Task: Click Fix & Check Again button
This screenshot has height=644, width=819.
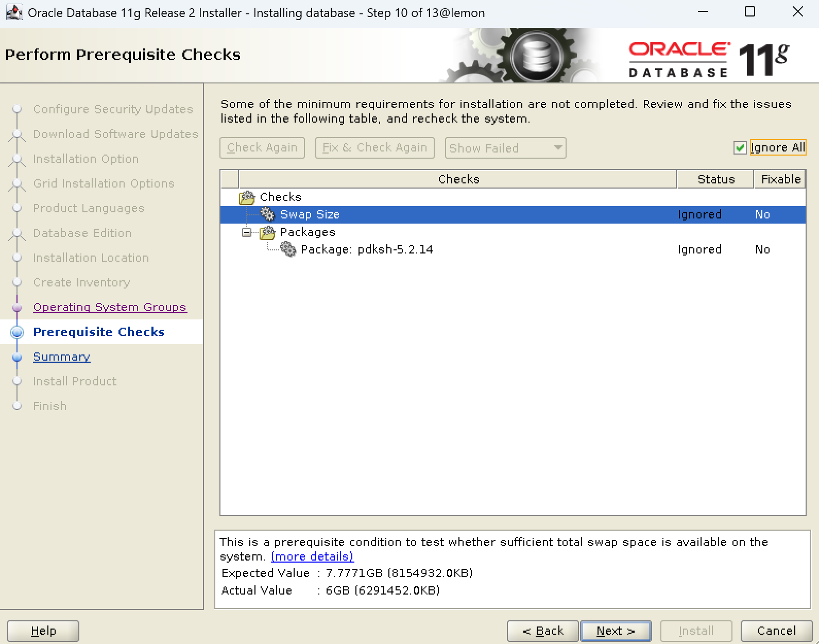Action: [375, 148]
